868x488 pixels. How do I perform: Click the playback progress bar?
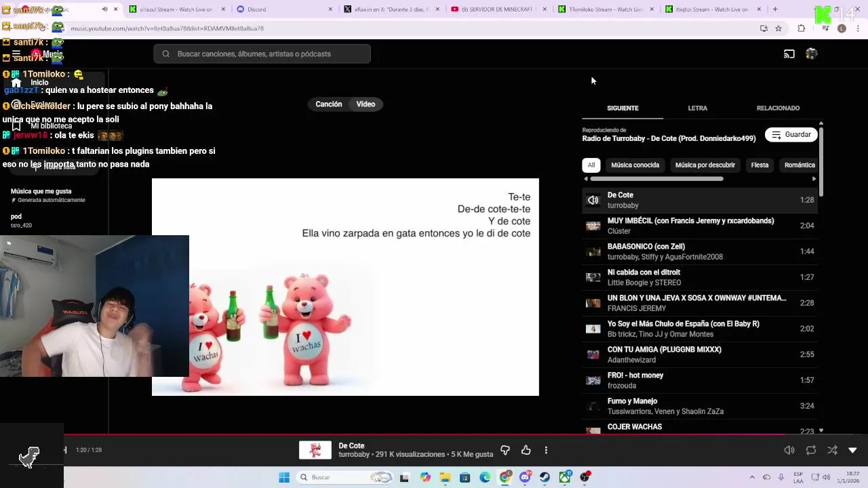pyautogui.click(x=434, y=434)
